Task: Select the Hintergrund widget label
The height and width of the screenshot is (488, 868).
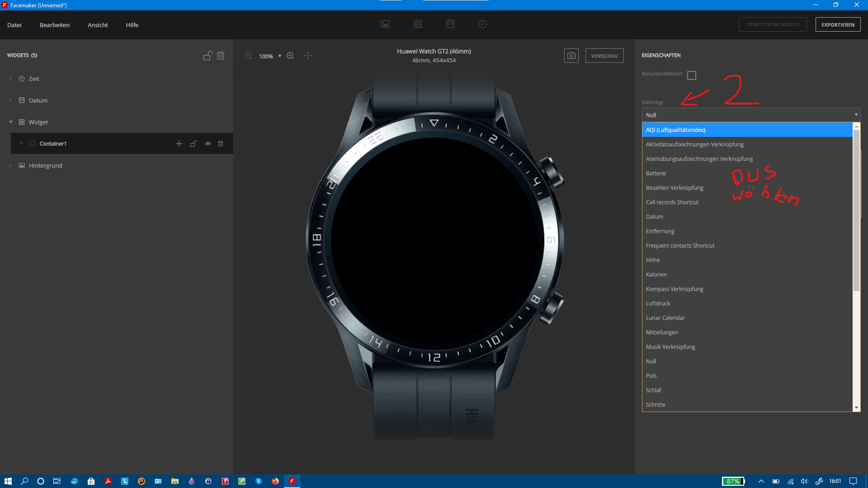Action: click(46, 165)
